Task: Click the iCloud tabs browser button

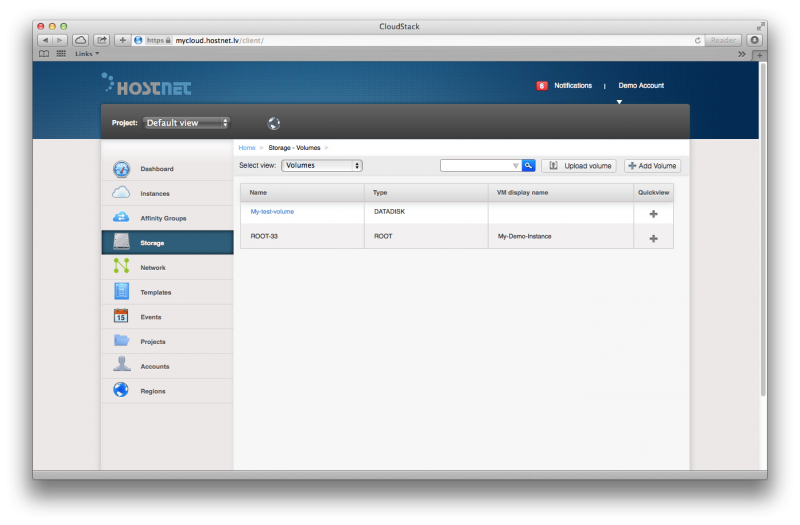Action: tap(81, 40)
